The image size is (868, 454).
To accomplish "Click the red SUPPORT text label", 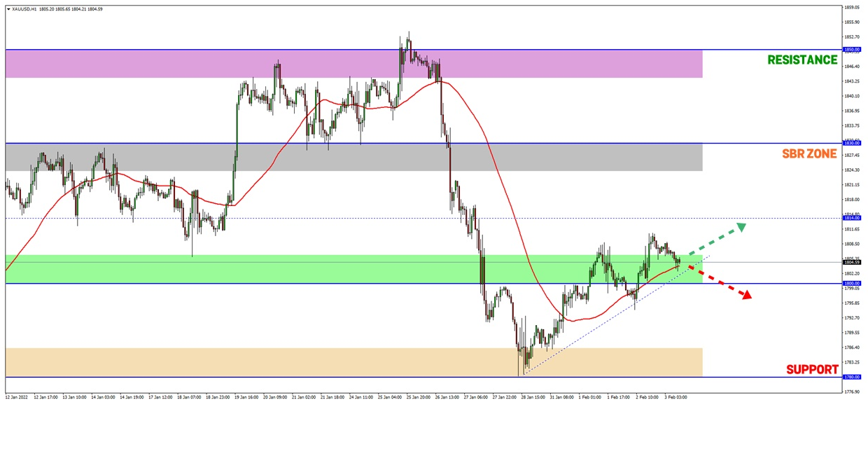I will 811,369.
